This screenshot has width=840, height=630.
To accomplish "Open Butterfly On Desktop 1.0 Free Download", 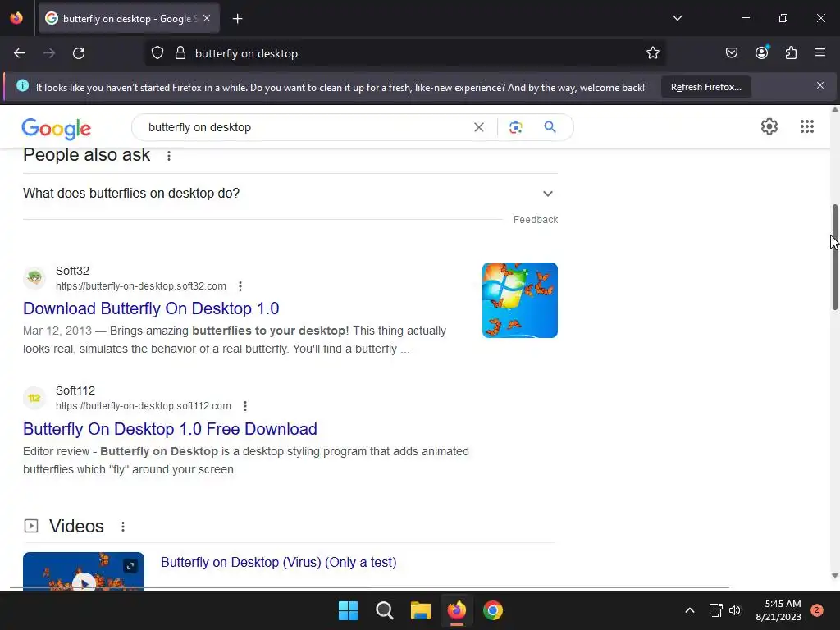I will 170,429.
